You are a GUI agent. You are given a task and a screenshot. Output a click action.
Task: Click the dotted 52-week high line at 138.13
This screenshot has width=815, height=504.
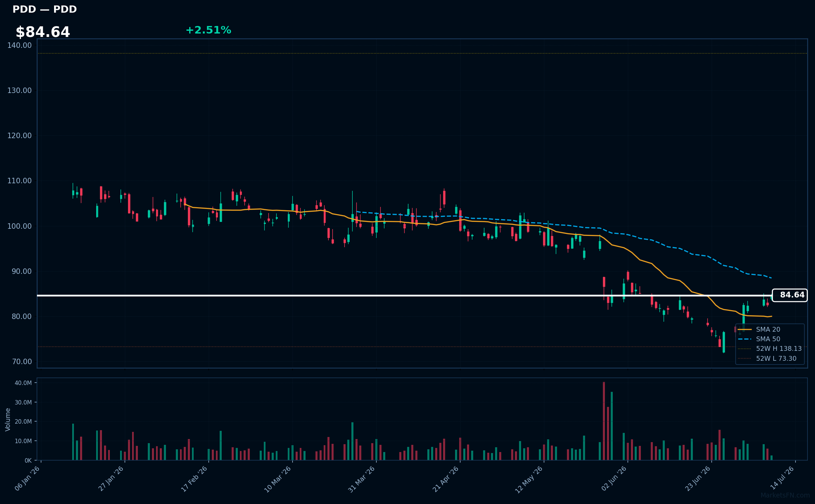[x=422, y=53]
